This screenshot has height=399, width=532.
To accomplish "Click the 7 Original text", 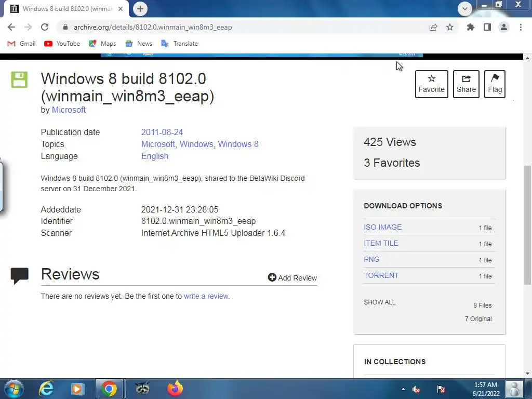I will tap(478, 318).
